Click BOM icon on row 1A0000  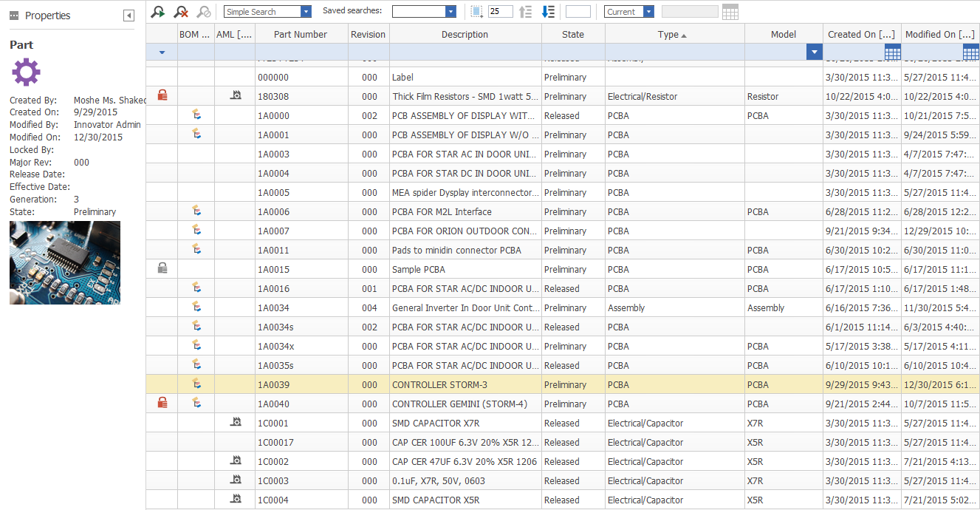coord(196,115)
